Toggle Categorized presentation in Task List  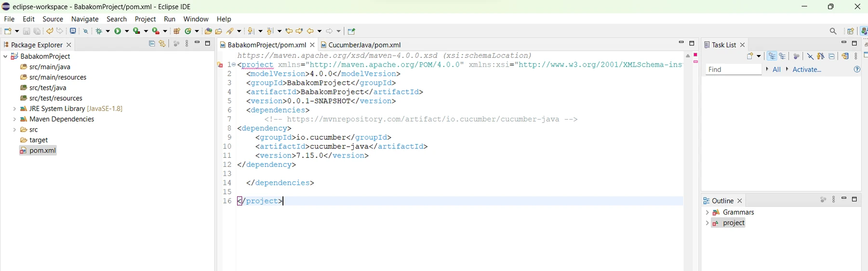pyautogui.click(x=772, y=56)
